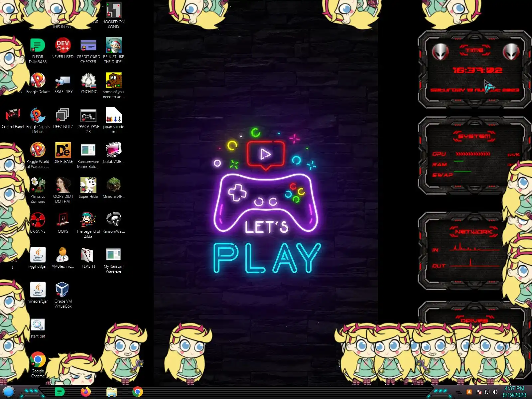Click the OUT traffic graph in NETWORK widget
Screen dimensions: 532x399
tap(475, 263)
